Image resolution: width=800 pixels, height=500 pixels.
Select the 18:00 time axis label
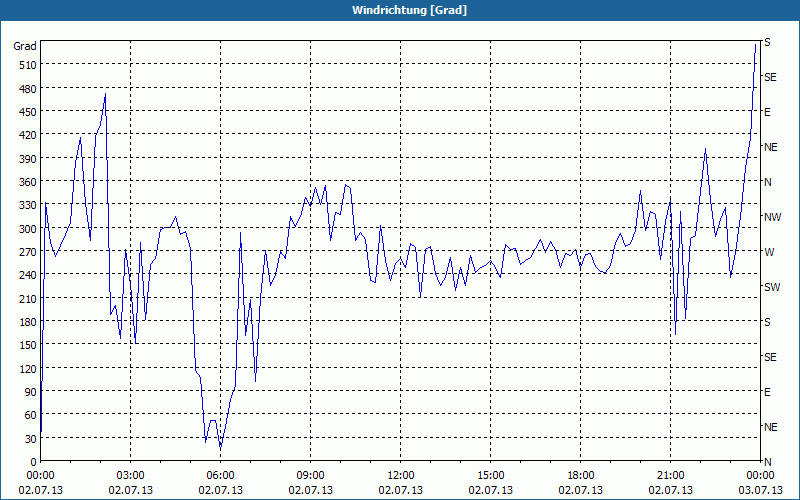tap(581, 476)
